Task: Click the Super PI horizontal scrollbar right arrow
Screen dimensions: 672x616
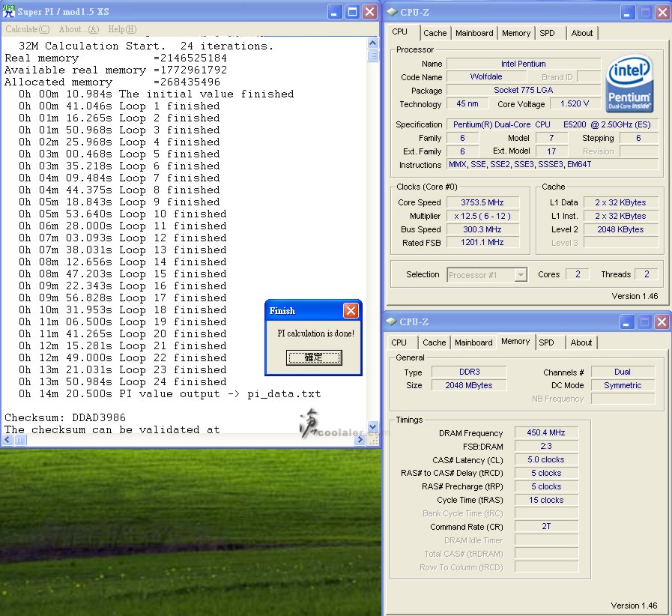Action: coord(360,440)
